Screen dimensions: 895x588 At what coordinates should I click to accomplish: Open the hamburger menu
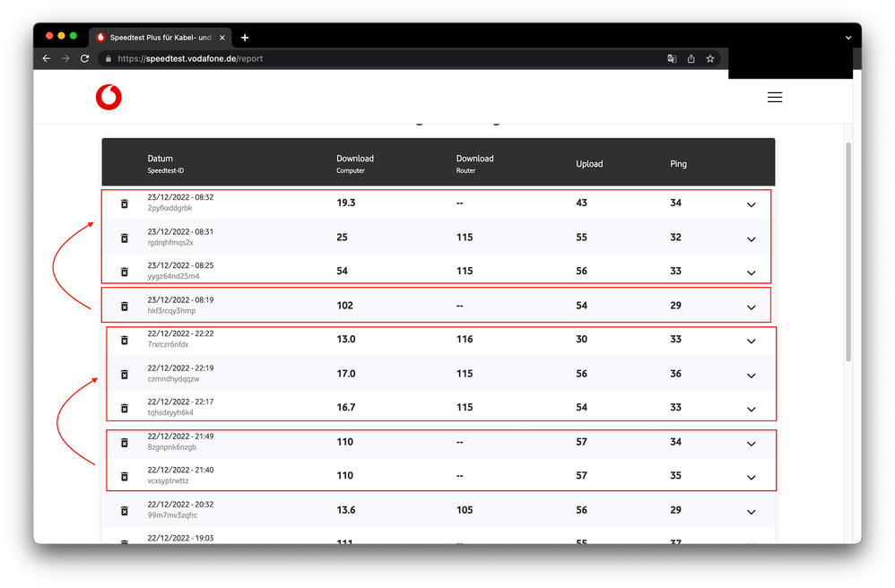tap(775, 98)
